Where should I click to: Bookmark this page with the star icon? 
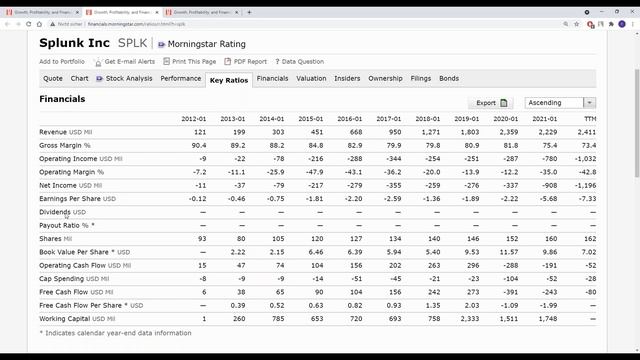[x=577, y=24]
